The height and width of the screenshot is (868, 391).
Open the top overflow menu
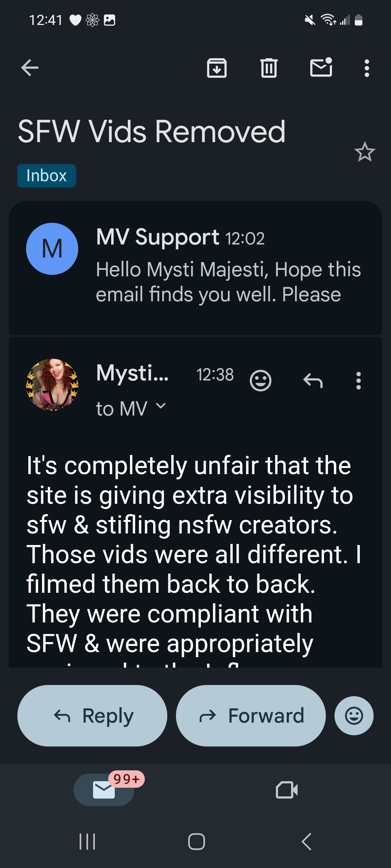367,68
